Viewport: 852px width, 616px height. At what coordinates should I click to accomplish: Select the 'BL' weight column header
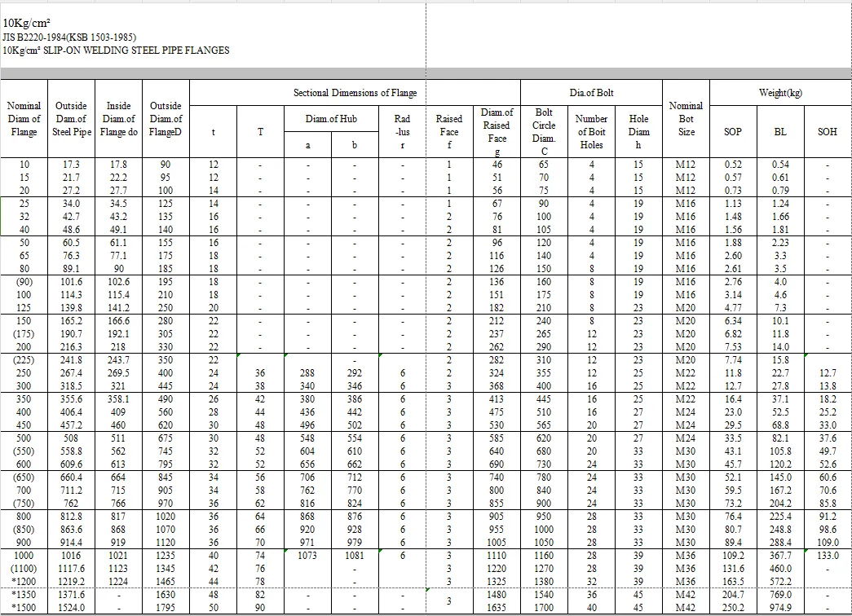coord(780,132)
